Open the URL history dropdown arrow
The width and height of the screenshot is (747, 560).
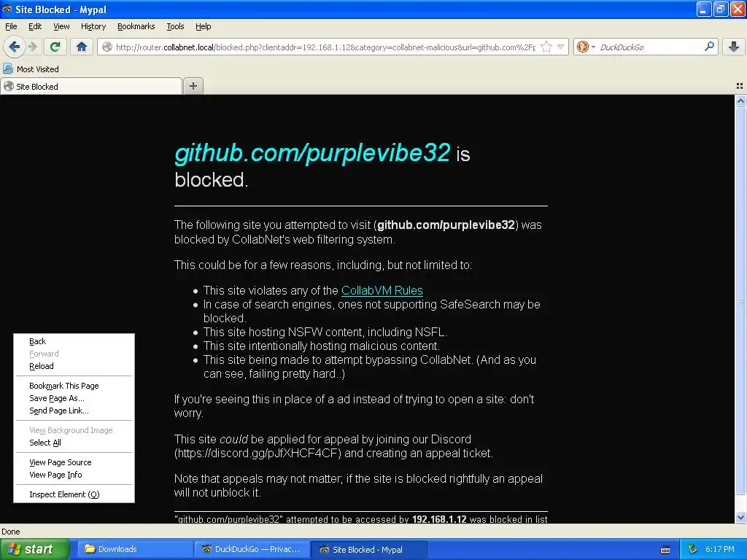point(561,47)
